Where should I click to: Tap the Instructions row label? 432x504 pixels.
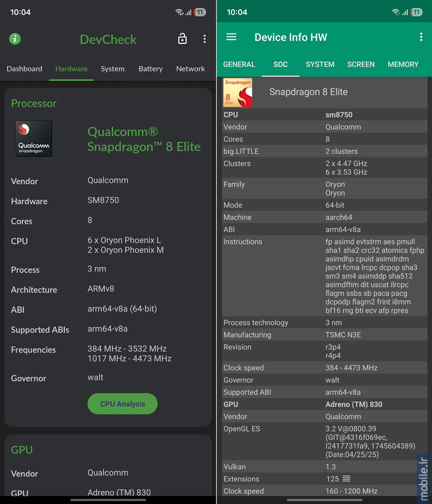click(x=243, y=242)
